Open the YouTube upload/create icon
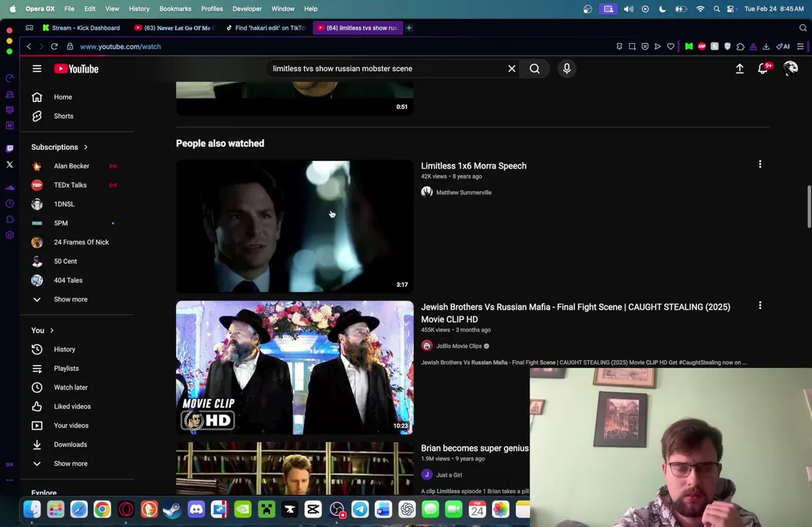The width and height of the screenshot is (812, 527). click(740, 68)
